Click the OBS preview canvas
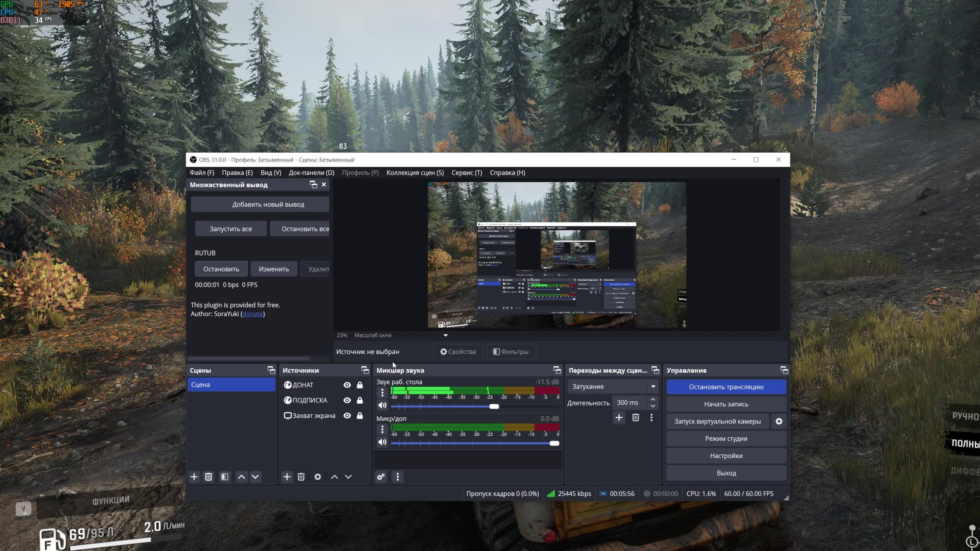This screenshot has width=980, height=551. [557, 255]
